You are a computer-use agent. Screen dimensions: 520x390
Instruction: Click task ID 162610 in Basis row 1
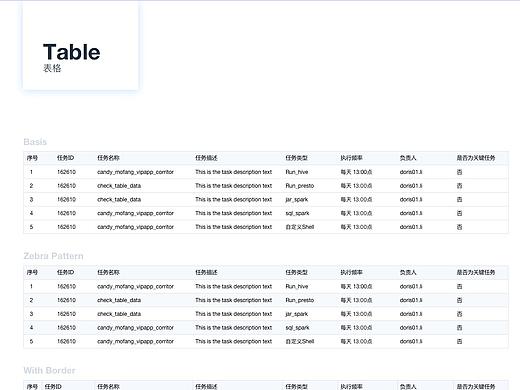(66, 172)
